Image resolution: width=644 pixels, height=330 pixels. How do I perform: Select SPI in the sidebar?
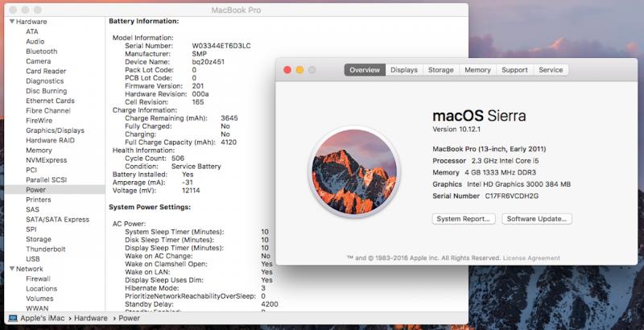31,229
